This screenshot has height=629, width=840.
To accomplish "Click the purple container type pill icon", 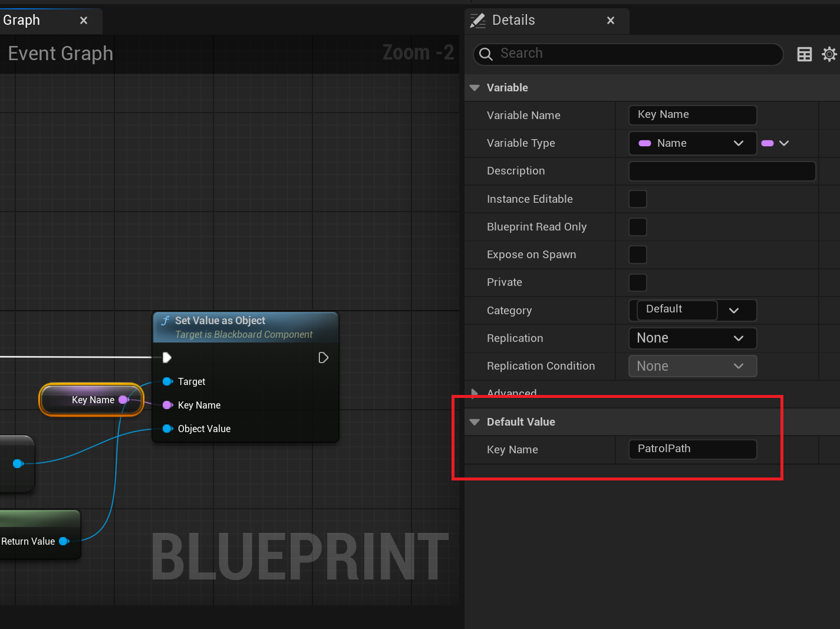I will pyautogui.click(x=767, y=143).
